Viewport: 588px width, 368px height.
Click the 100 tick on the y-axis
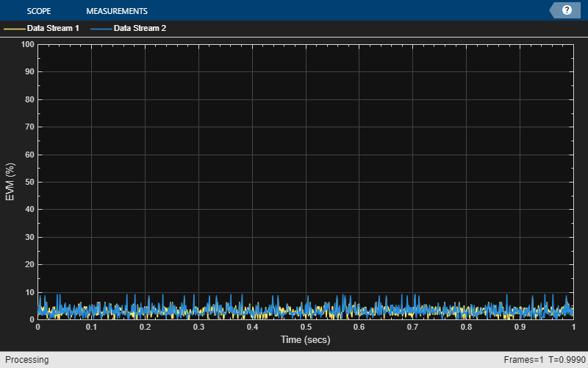coord(28,44)
